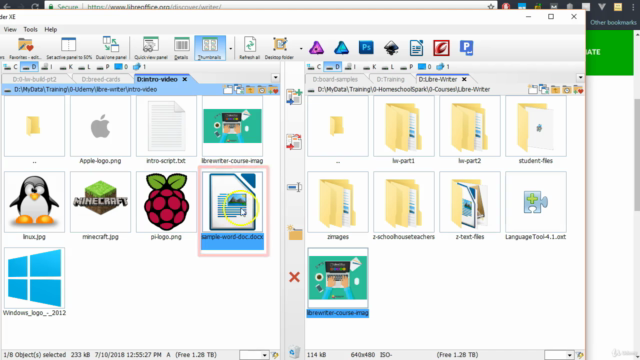The image size is (640, 360).
Task: Switch to D:0-lw-build-pt2 tab
Action: pyautogui.click(x=35, y=79)
